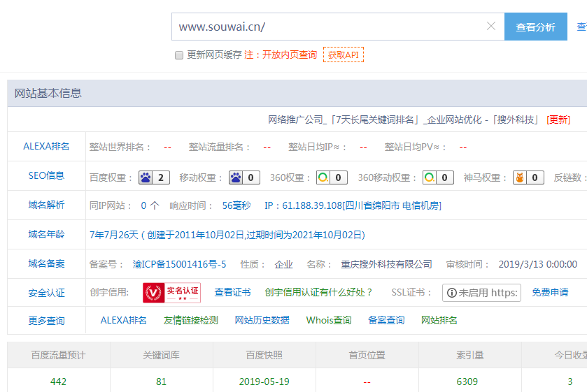This screenshot has height=392, width=587.
Task: Click the red 更新 link beside site title
Action: (x=558, y=119)
